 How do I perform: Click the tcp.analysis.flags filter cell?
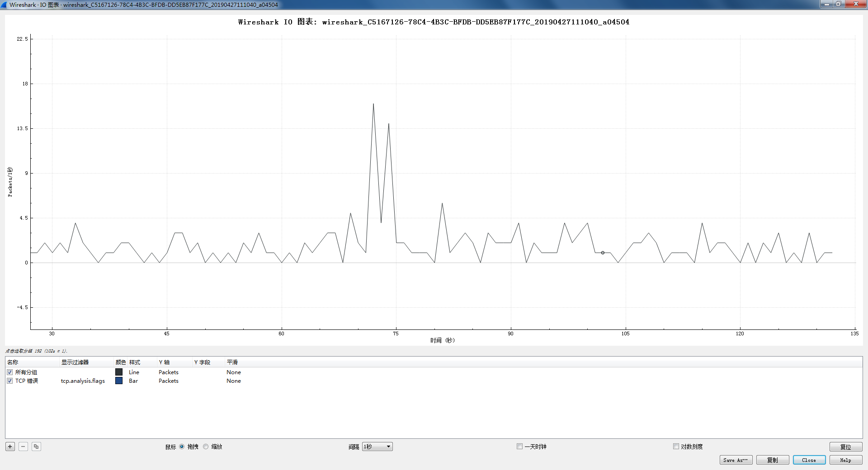(x=83, y=381)
